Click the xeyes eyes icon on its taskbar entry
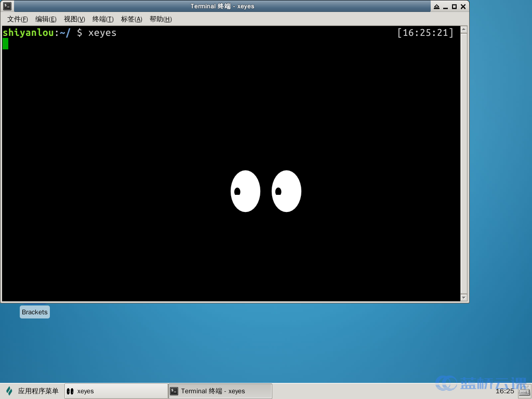 pyautogui.click(x=71, y=391)
